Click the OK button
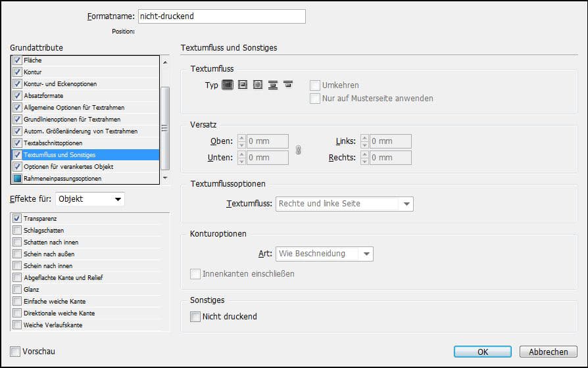Viewport: 588px width, 368px height. coord(482,352)
